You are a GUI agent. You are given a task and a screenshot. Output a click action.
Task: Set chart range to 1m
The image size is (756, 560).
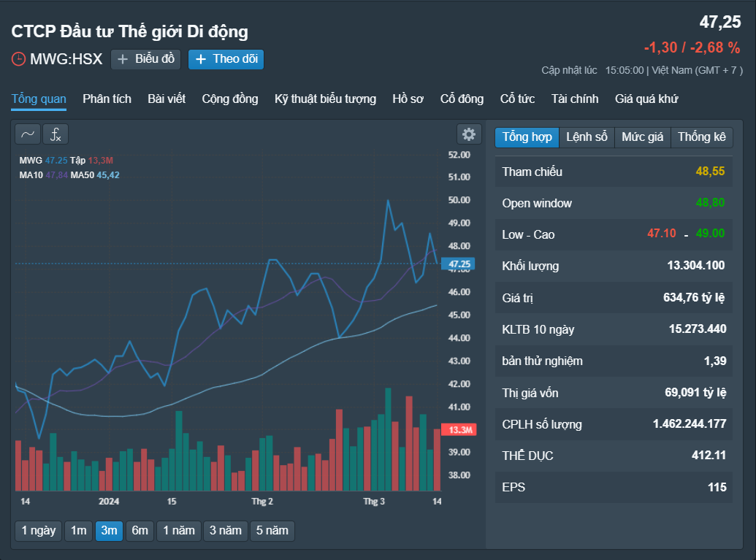(x=79, y=531)
